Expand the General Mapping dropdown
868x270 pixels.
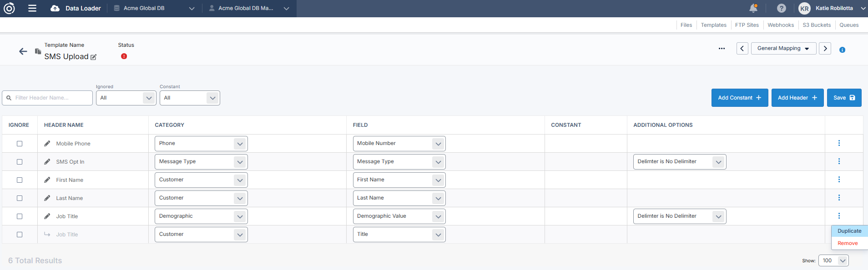782,49
